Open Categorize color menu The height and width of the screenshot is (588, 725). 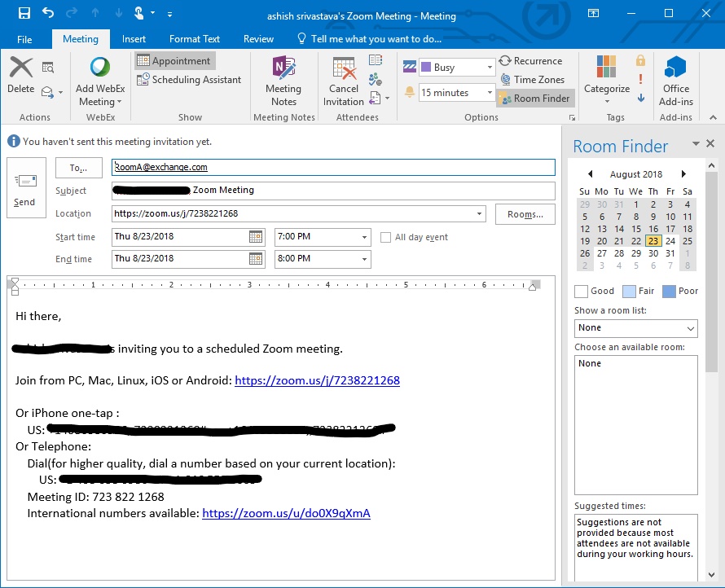point(607,80)
